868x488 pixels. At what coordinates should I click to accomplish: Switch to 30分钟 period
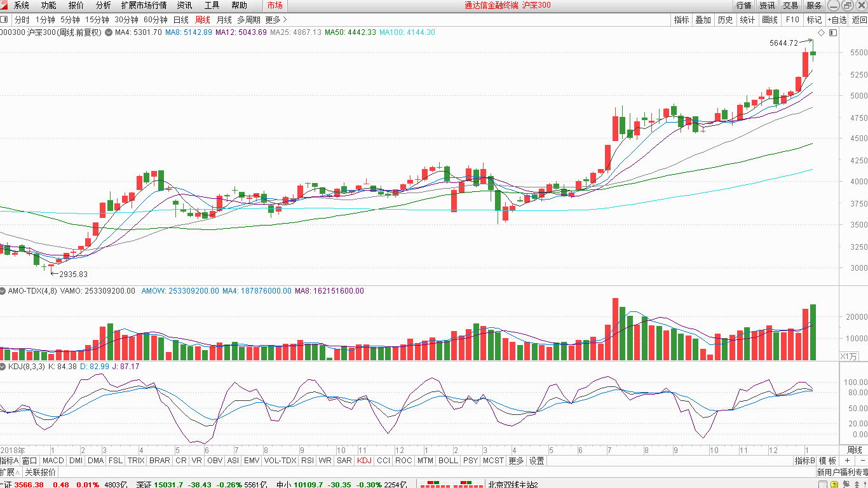pyautogui.click(x=126, y=20)
